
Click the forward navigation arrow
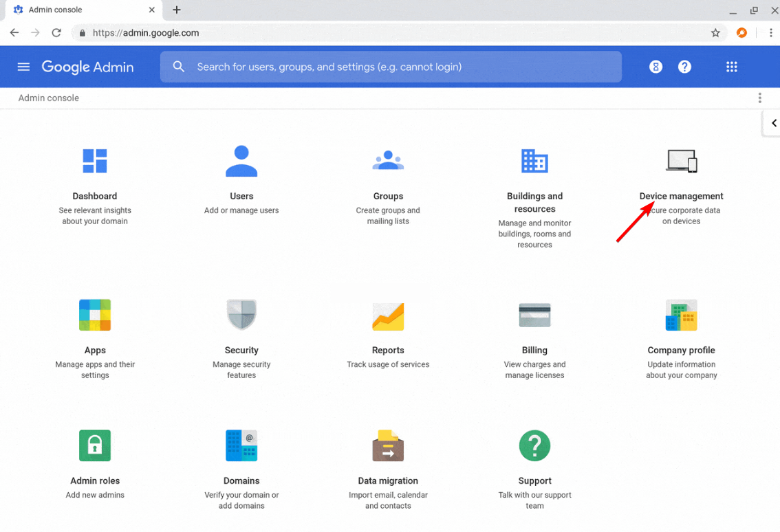tap(35, 33)
